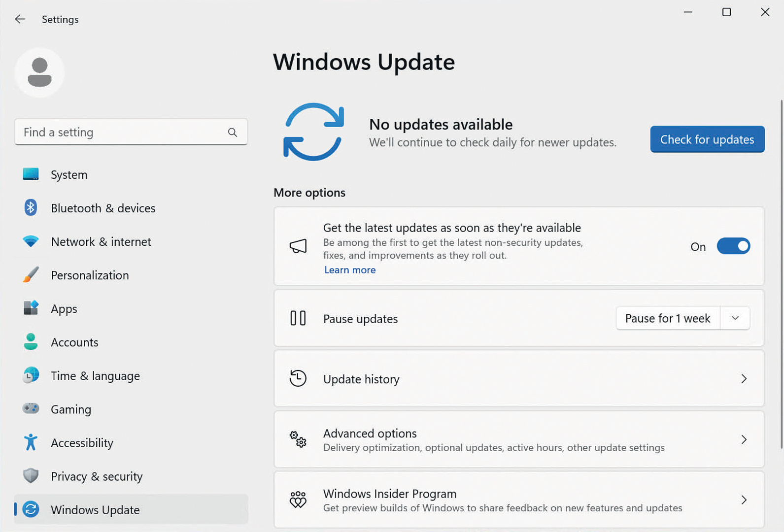Click the Accessibility figure icon
The image size is (784, 532).
31,442
